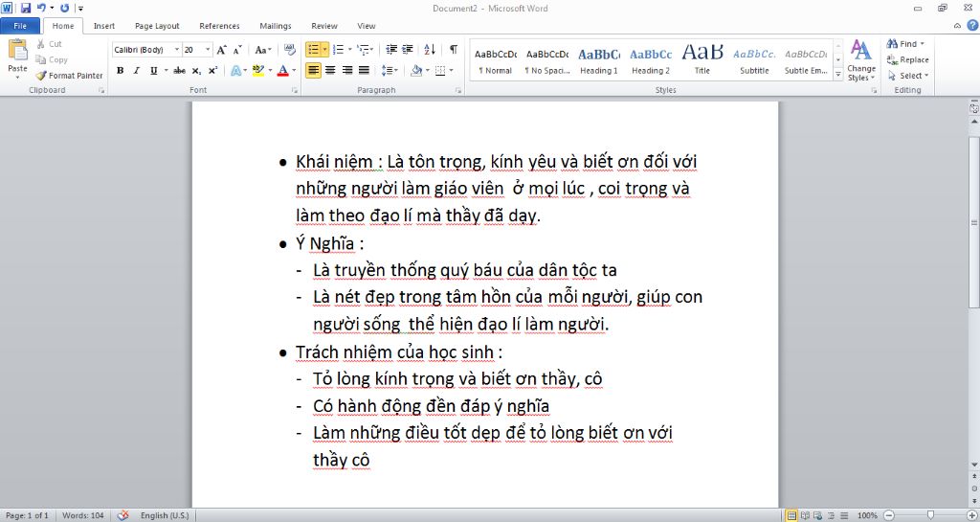Click the Format Painter brush icon

pos(41,76)
